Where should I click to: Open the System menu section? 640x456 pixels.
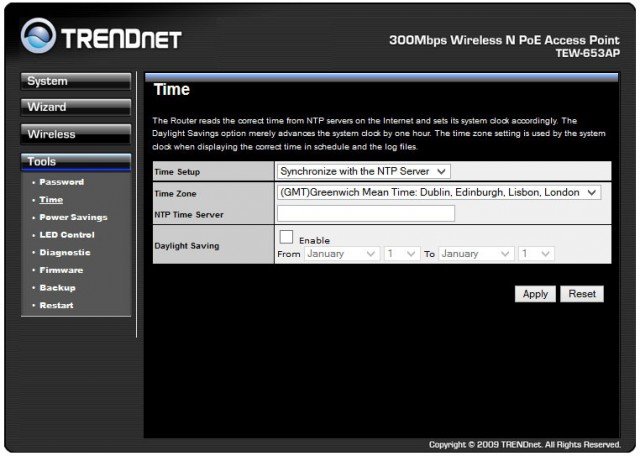point(75,82)
